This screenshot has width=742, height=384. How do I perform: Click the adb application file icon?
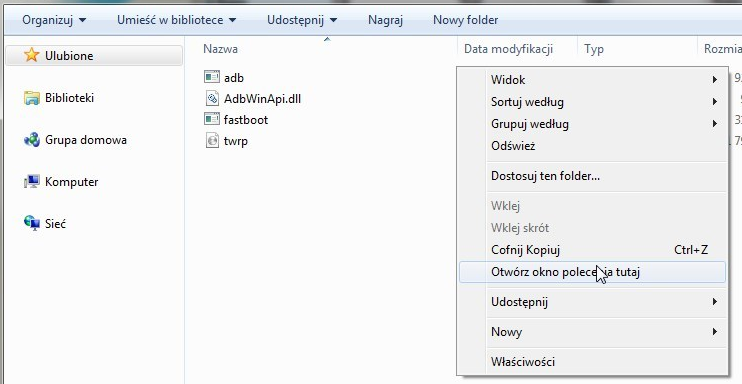click(x=212, y=77)
